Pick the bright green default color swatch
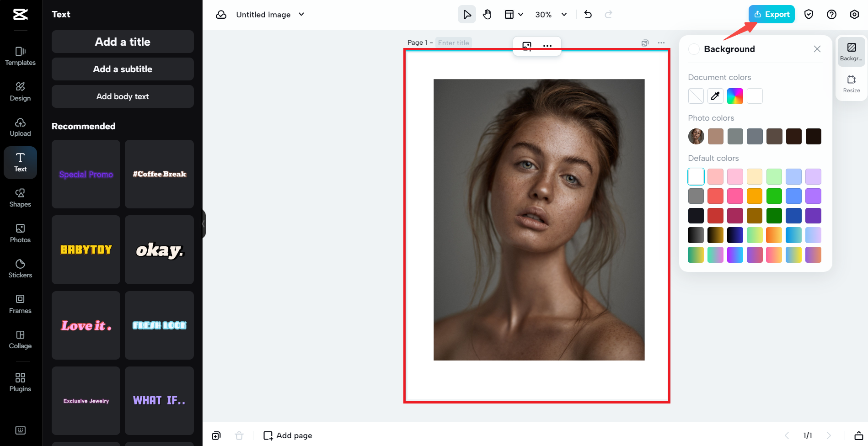 [x=774, y=196]
